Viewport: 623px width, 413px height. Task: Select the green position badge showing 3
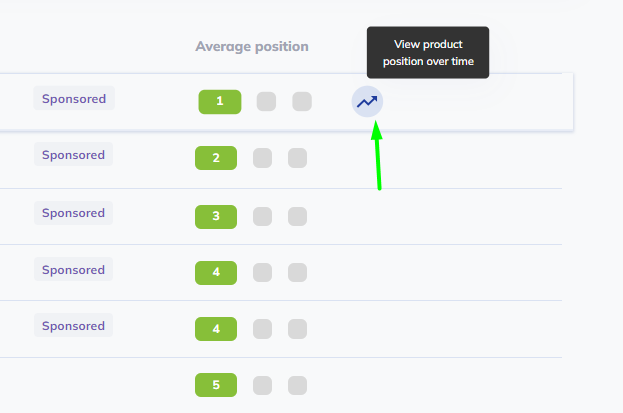(215, 216)
